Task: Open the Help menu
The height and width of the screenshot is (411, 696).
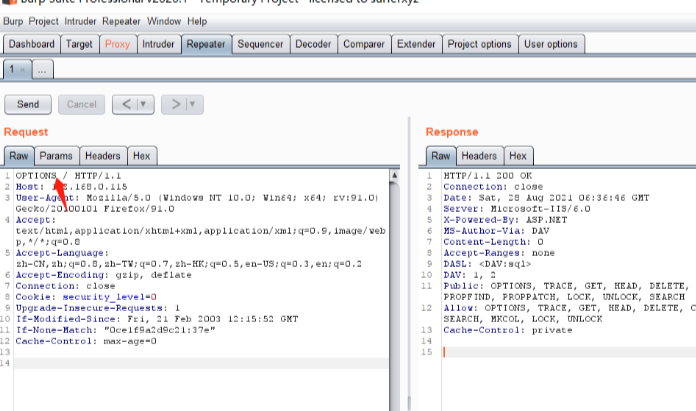Action: pos(197,21)
